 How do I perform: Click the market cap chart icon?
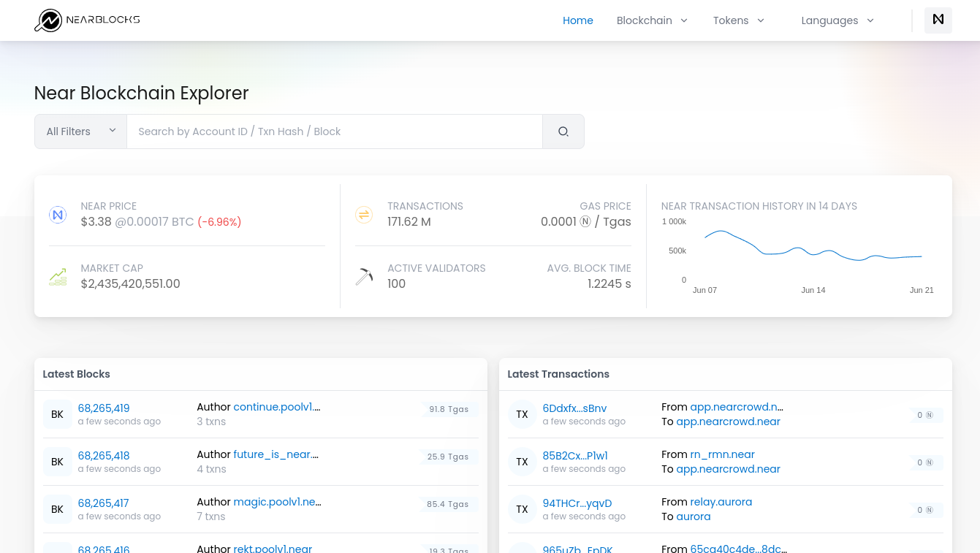click(x=58, y=277)
